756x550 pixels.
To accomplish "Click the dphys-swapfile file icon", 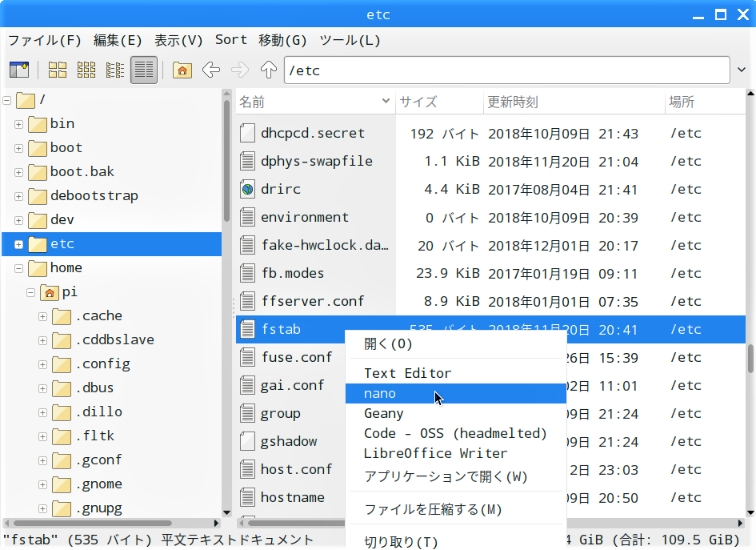I will coord(247,161).
